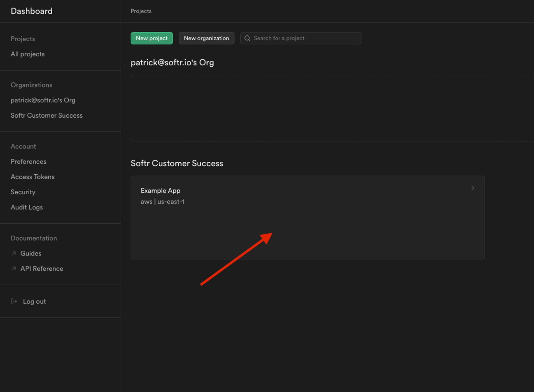Viewport: 534px width, 392px height.
Task: Click the New organization button
Action: coord(206,38)
